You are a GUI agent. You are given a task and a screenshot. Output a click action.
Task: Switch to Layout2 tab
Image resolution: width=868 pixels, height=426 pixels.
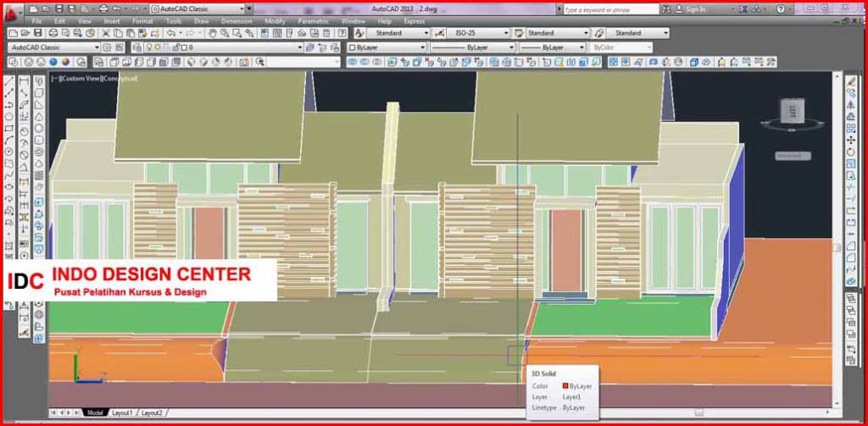pos(152,412)
